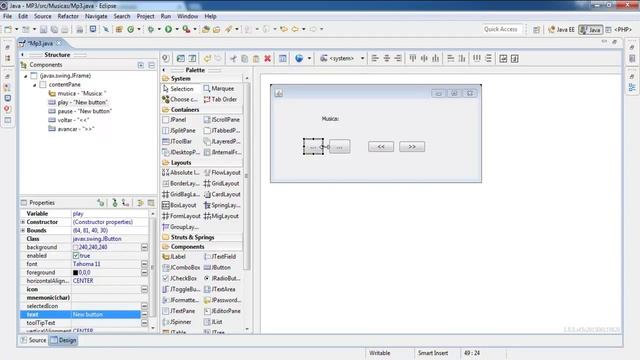
Task: Click the Center horizontally in window icon
Action: point(503,58)
